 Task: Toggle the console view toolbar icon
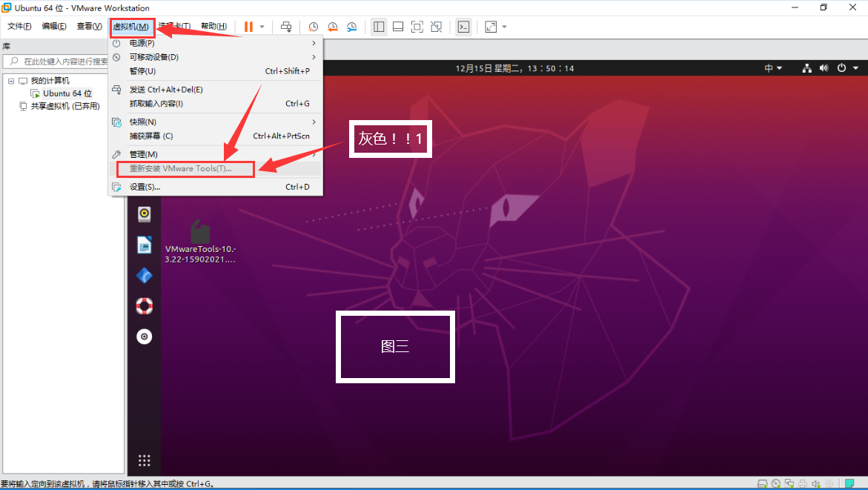coord(463,27)
